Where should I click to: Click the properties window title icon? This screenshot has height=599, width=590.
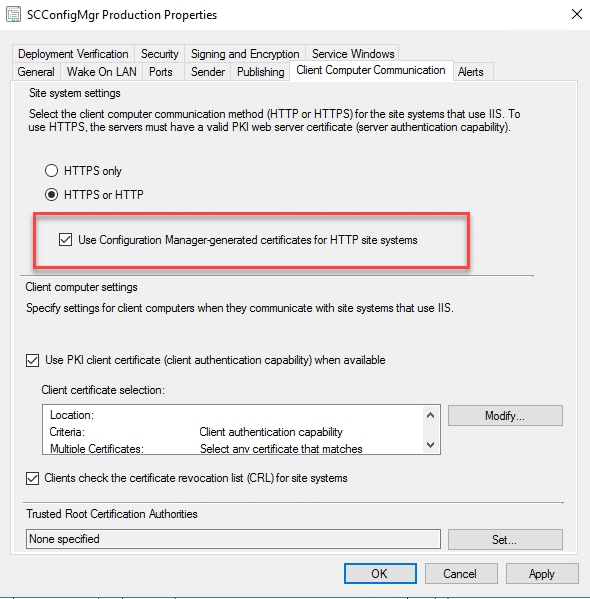click(x=13, y=15)
